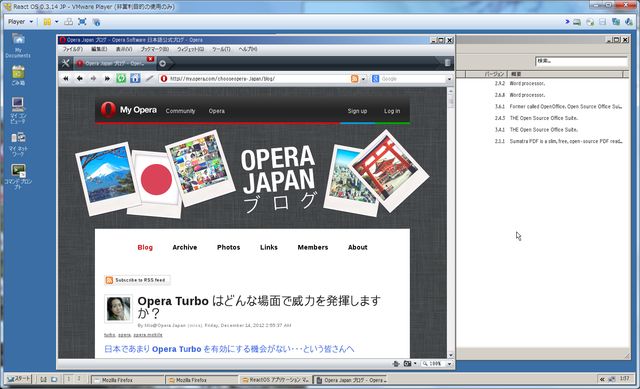Open the コマンドプロンプト desktop icon
This screenshot has height=389, width=640.
pyautogui.click(x=18, y=176)
